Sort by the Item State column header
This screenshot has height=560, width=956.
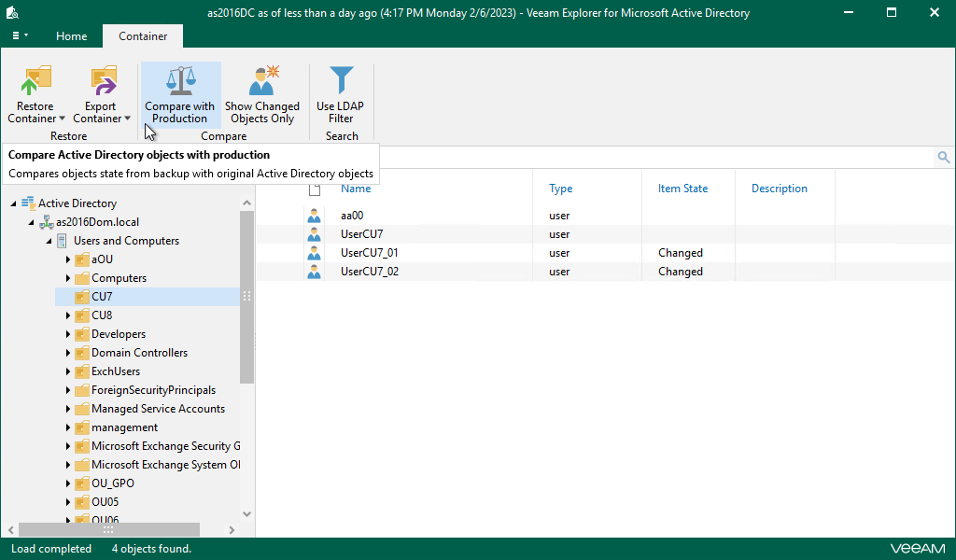(x=682, y=189)
